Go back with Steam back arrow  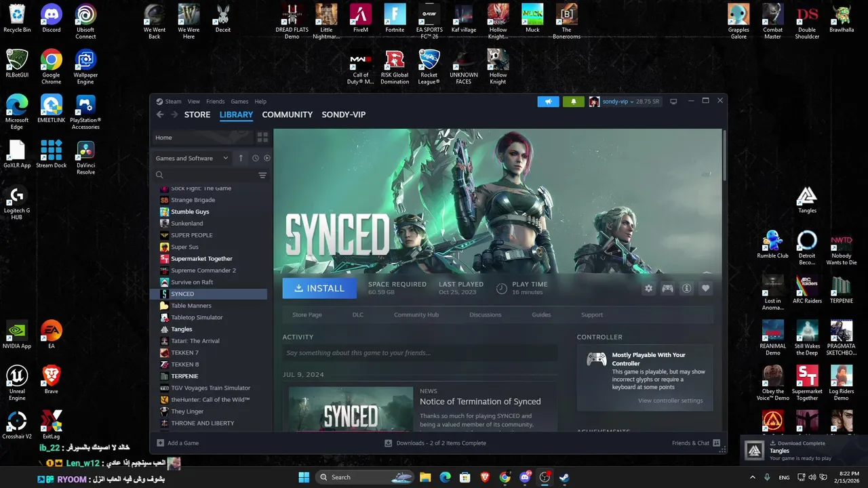[160, 115]
